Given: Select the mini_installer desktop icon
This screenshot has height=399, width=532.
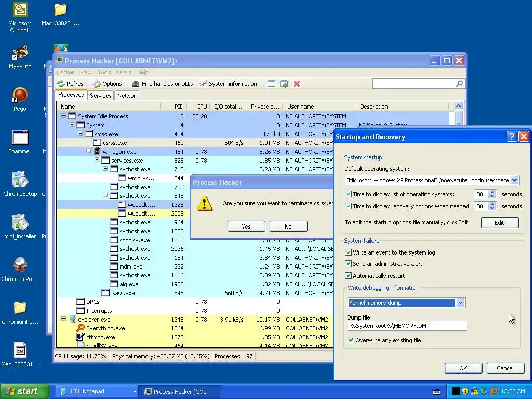Looking at the screenshot, I should click(x=20, y=227).
